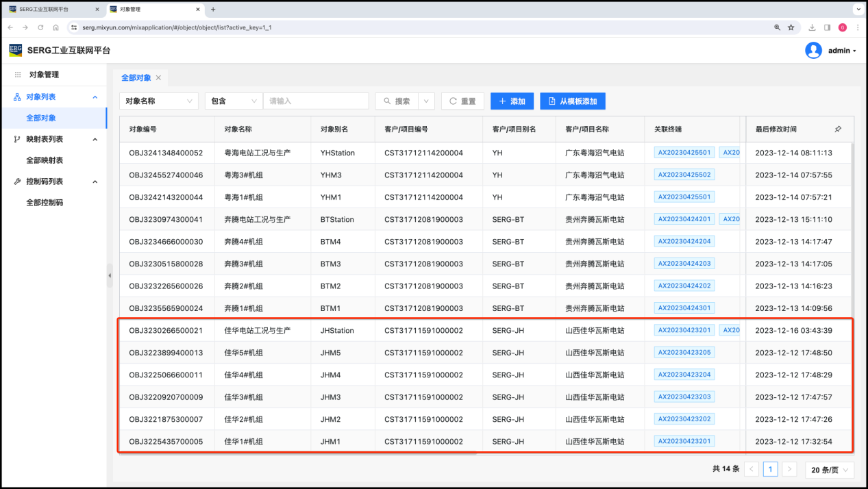Viewport: 868px width, 489px height.
Task: Select 全部控制码 in the sidebar
Action: pos(45,203)
